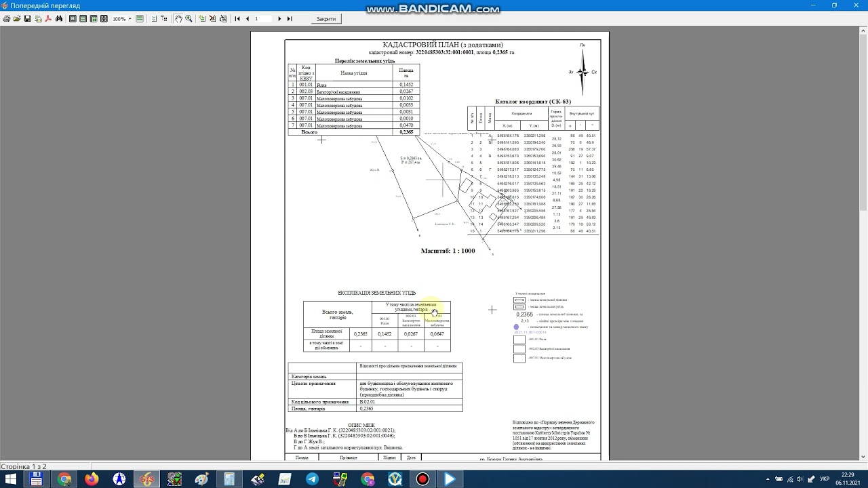
Task: Launch Firefox from the taskbar
Action: pos(92,479)
